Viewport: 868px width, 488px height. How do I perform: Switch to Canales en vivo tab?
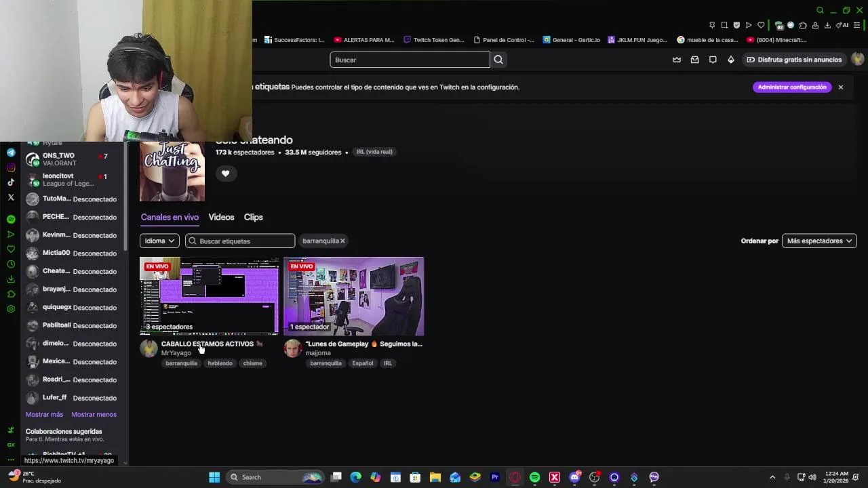click(x=170, y=217)
